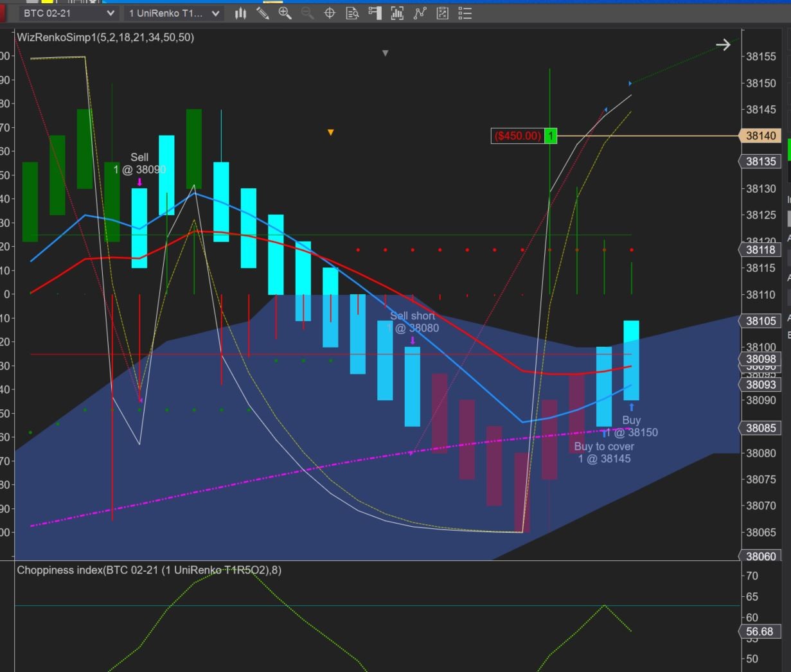Click the 38118 price marker on axis
Screen dimensions: 791x672
(x=761, y=250)
